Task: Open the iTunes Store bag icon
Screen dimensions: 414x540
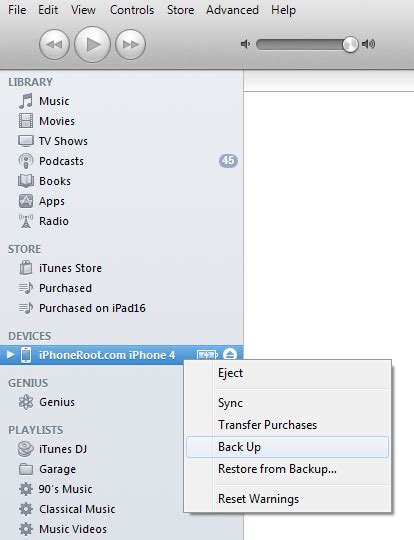Action: tap(26, 268)
